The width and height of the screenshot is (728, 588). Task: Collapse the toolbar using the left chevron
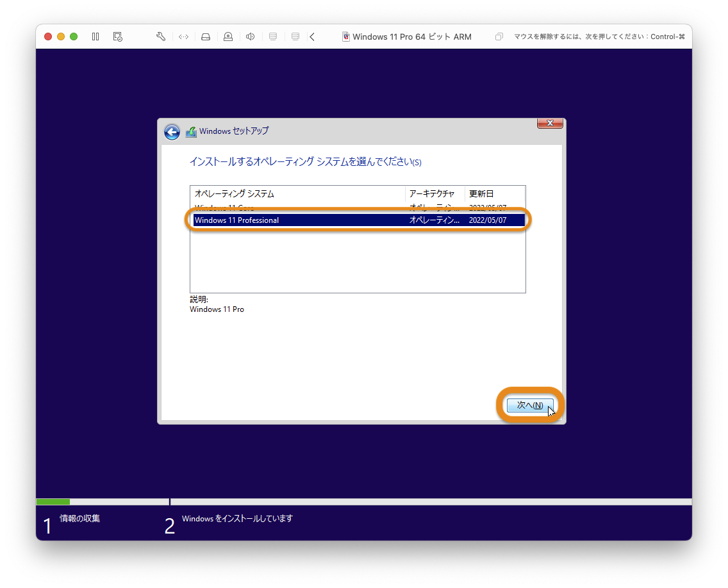[312, 37]
